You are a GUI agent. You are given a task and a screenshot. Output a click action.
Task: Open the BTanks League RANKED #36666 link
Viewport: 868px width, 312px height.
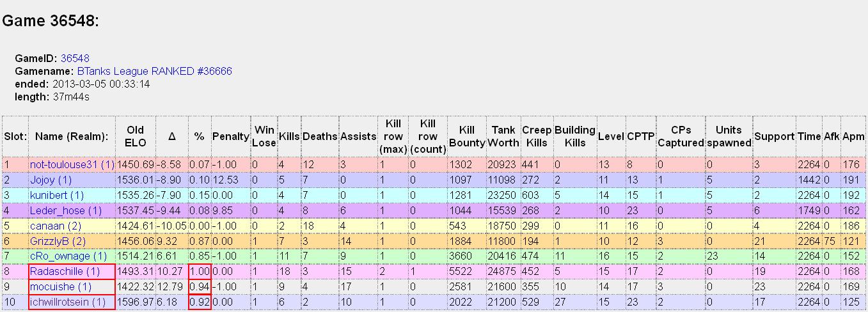[x=154, y=71]
